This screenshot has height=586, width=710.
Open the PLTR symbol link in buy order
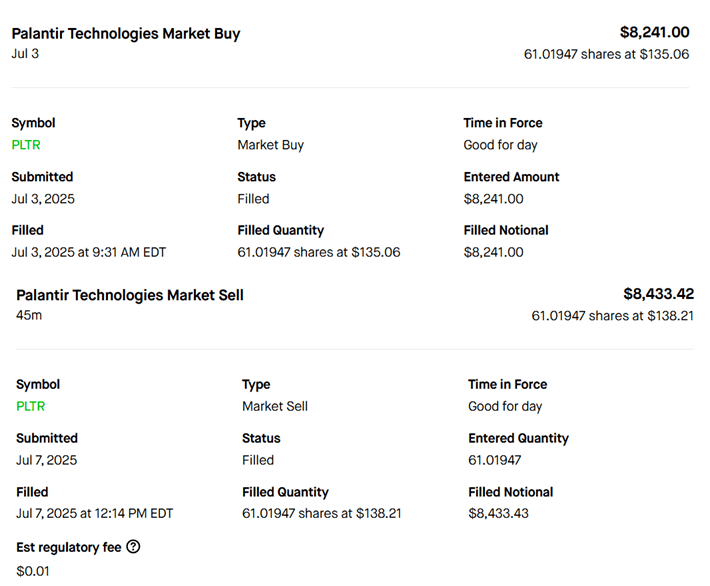coord(26,145)
